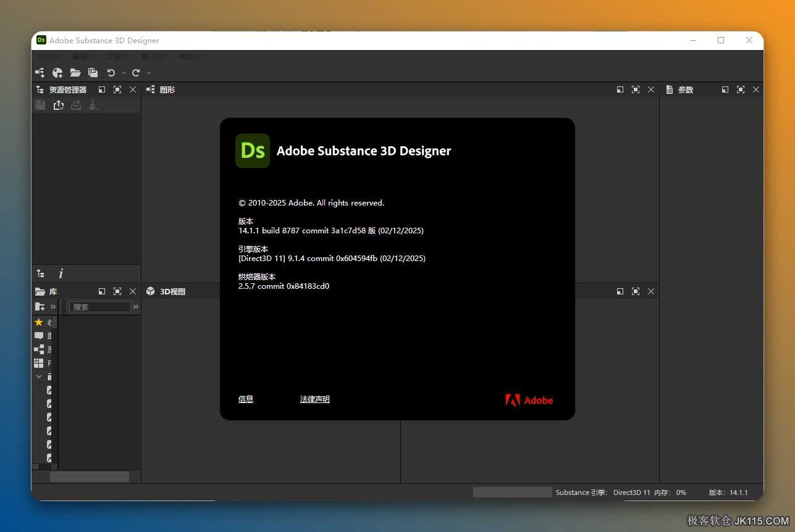Click the version text 14.1.1 build 8787

click(331, 231)
